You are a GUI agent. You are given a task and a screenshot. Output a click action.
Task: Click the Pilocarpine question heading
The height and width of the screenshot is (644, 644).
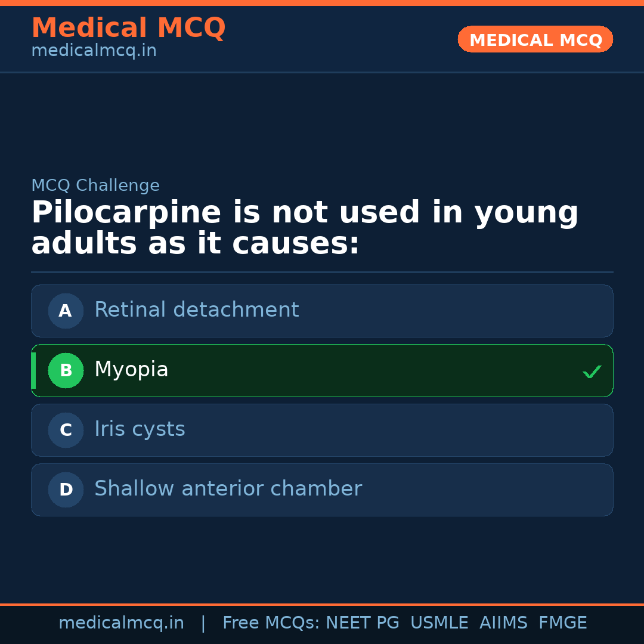tap(304, 228)
